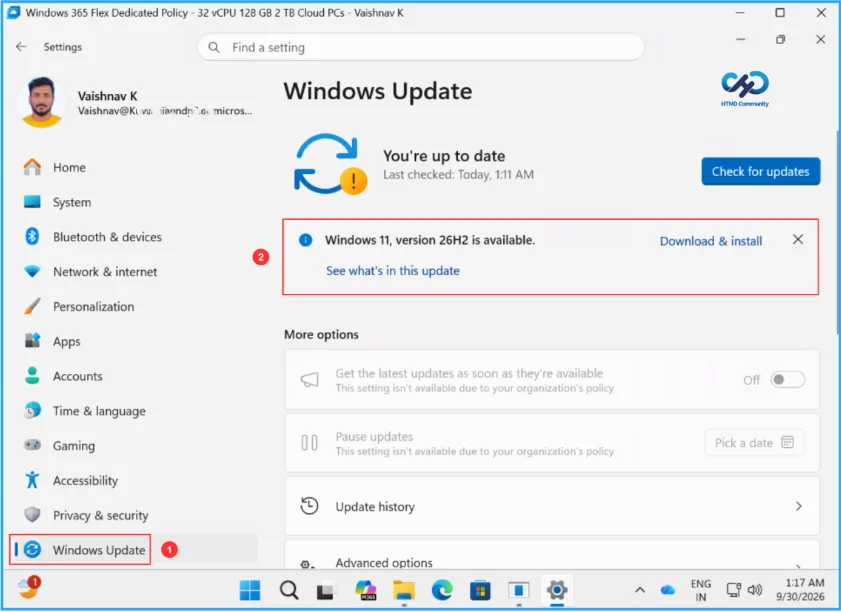Click the volume speaker tray icon
The width and height of the screenshot is (841, 612).
pos(755,591)
